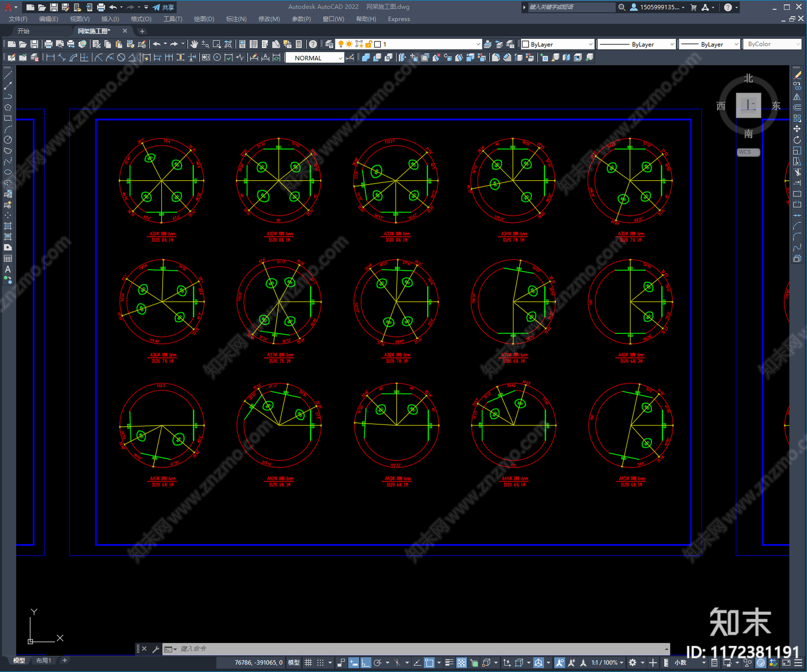The width and height of the screenshot is (807, 672).
Task: Click the Rotate tool in the modify toolbar
Action: point(797,140)
